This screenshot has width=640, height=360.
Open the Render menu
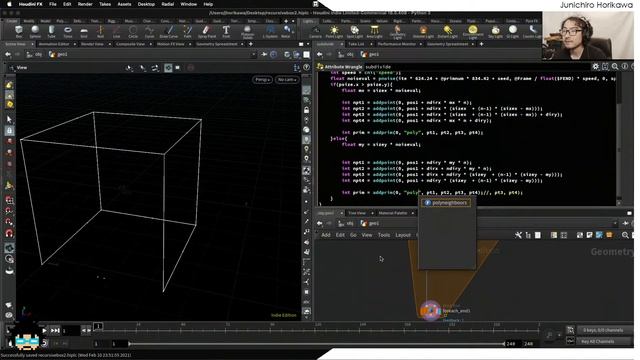(x=85, y=4)
